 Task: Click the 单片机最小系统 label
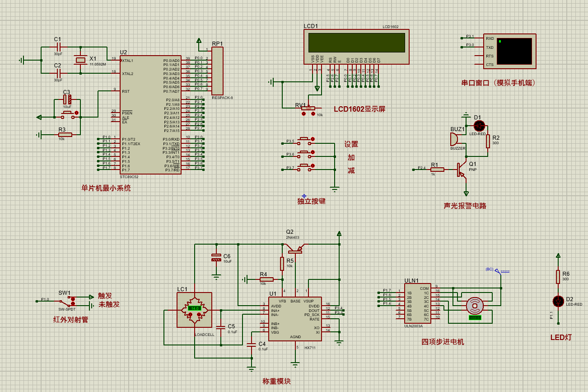tap(106, 188)
